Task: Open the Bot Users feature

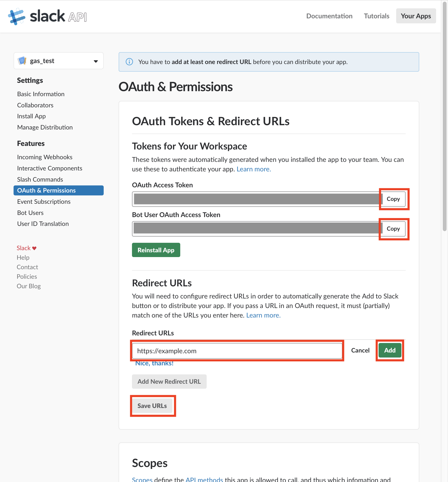Action: 30,213
